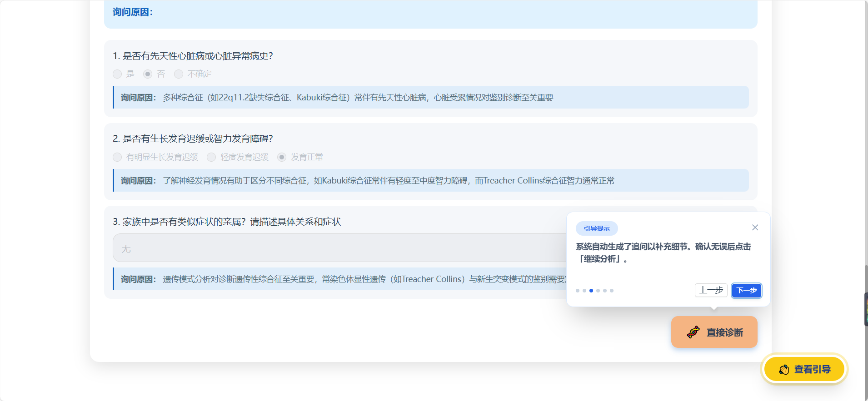Jump to the first guide step dot

click(578, 291)
